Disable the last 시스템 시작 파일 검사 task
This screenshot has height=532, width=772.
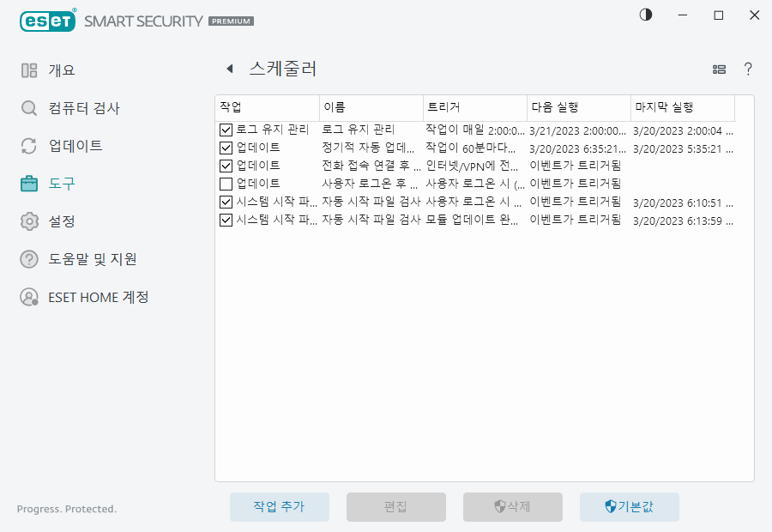[x=226, y=220]
